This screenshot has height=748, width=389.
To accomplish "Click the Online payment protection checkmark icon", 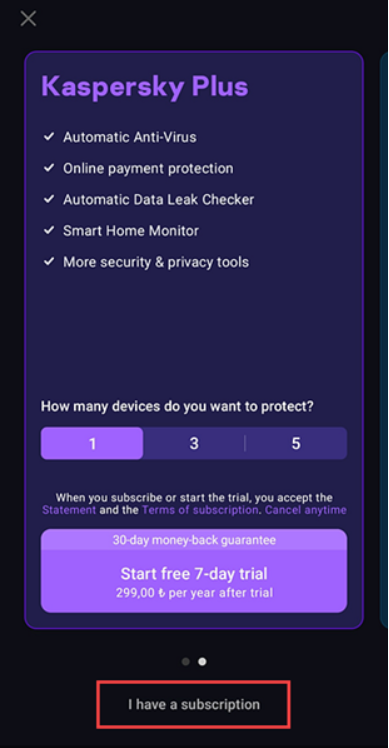I will point(49,168).
